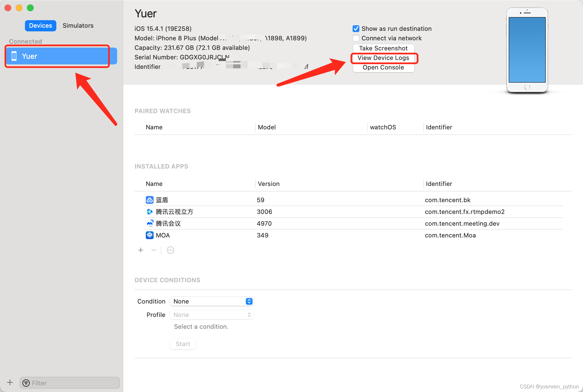Click View Device Logs
The image size is (583, 392).
384,58
